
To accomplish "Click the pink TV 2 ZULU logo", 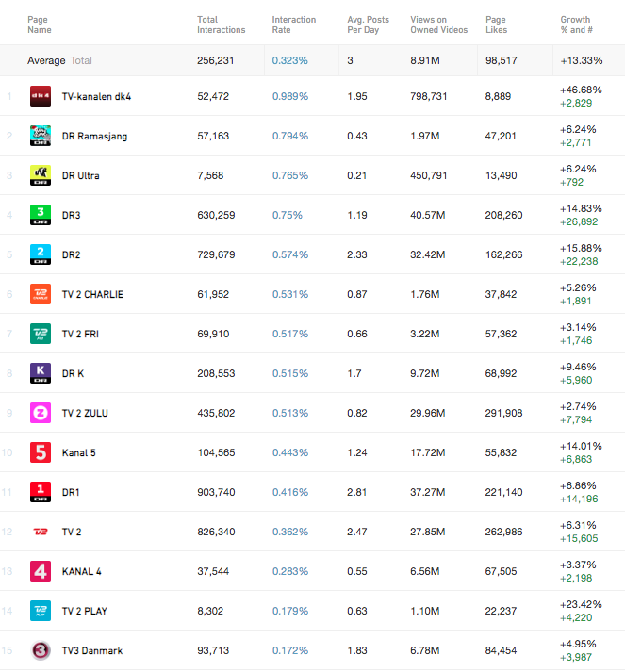I will pos(41,413).
